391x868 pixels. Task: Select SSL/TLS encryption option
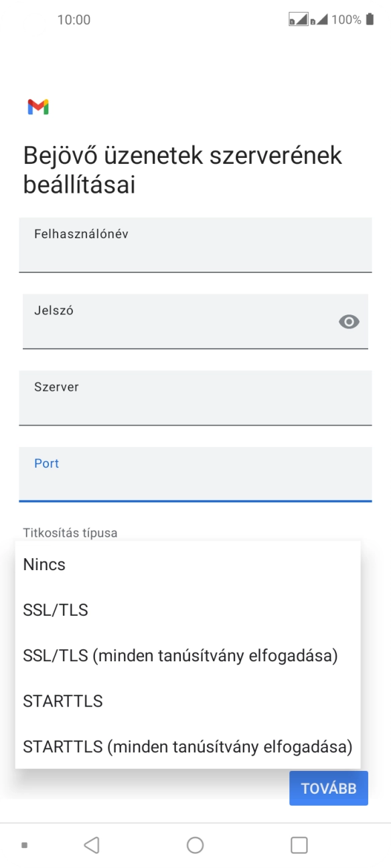pyautogui.click(x=55, y=610)
